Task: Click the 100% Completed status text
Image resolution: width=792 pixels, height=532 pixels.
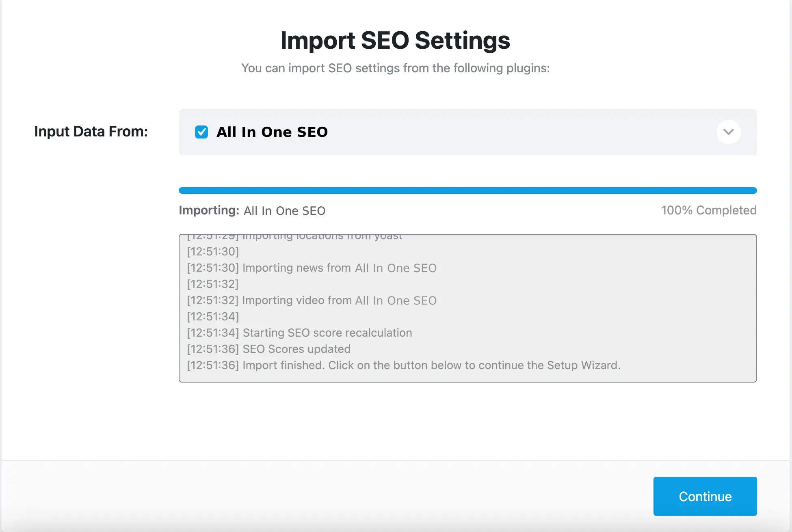Action: coord(708,210)
